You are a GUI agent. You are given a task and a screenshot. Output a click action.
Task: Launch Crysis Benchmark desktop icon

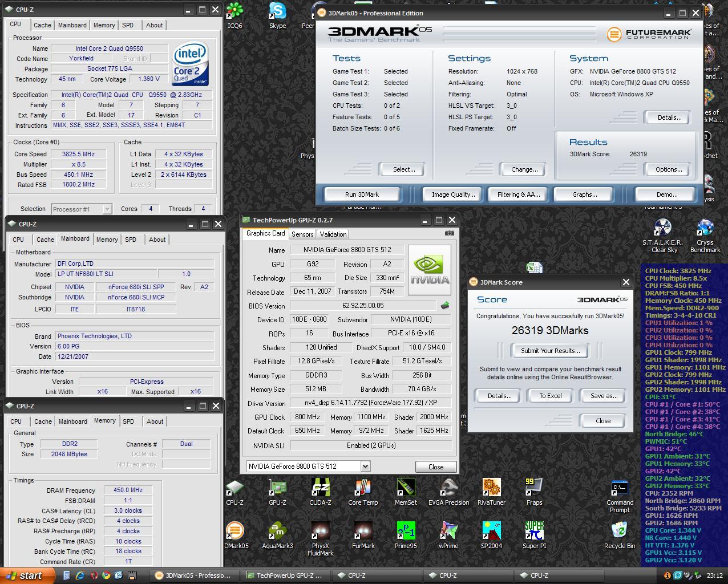click(705, 235)
